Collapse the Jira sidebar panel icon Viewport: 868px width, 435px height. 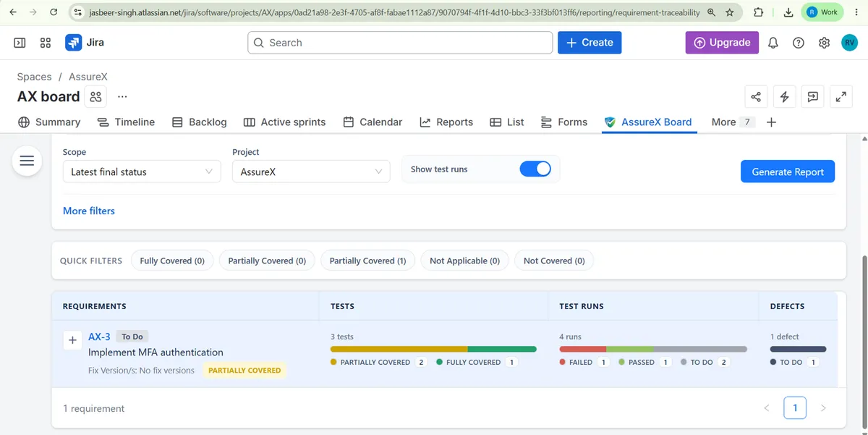tap(20, 43)
